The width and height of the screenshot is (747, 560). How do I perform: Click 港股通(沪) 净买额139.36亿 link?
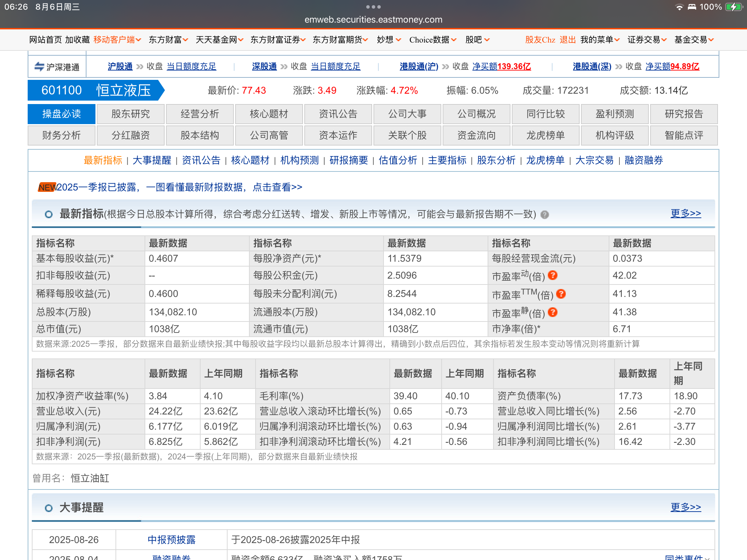point(501,66)
